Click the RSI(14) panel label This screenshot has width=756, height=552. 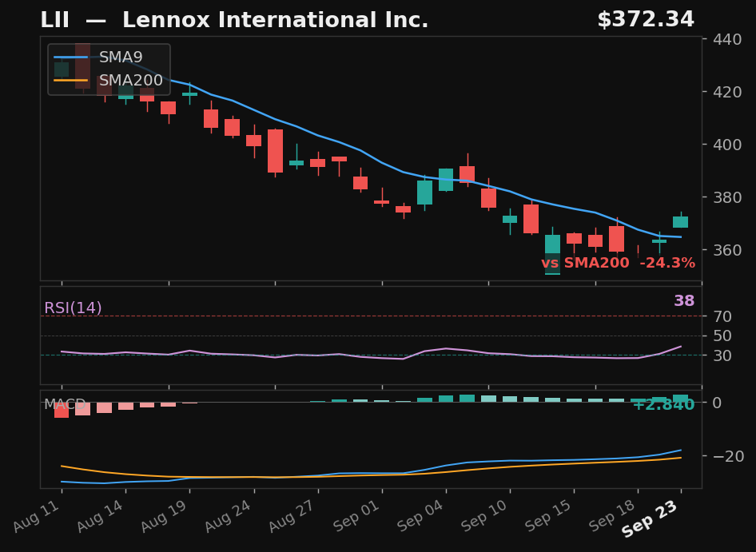[73, 308]
